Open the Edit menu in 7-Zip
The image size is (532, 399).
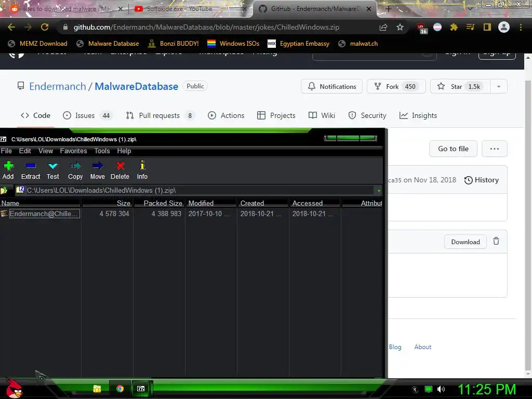click(25, 151)
